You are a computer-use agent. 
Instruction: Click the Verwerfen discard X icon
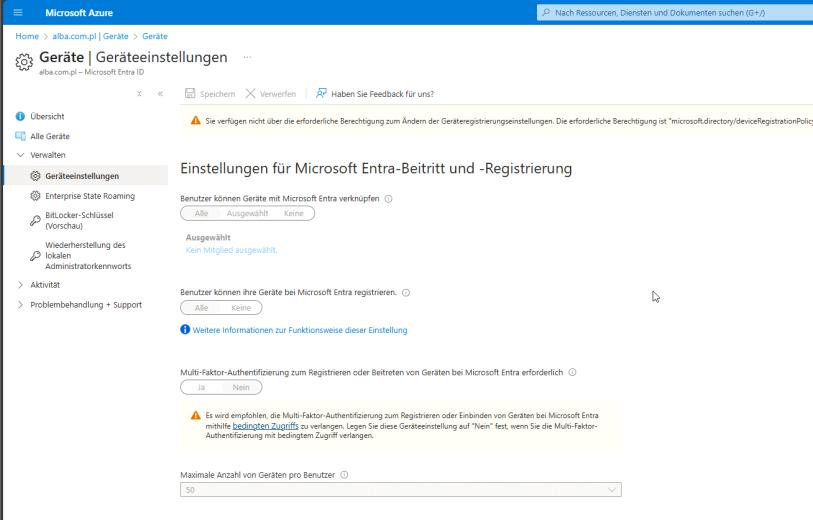[250, 93]
